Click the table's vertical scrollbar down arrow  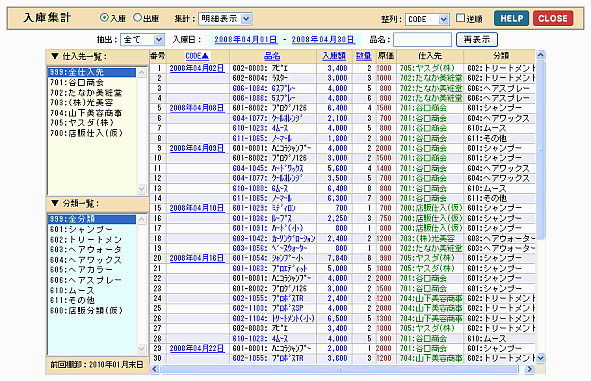pos(540,358)
